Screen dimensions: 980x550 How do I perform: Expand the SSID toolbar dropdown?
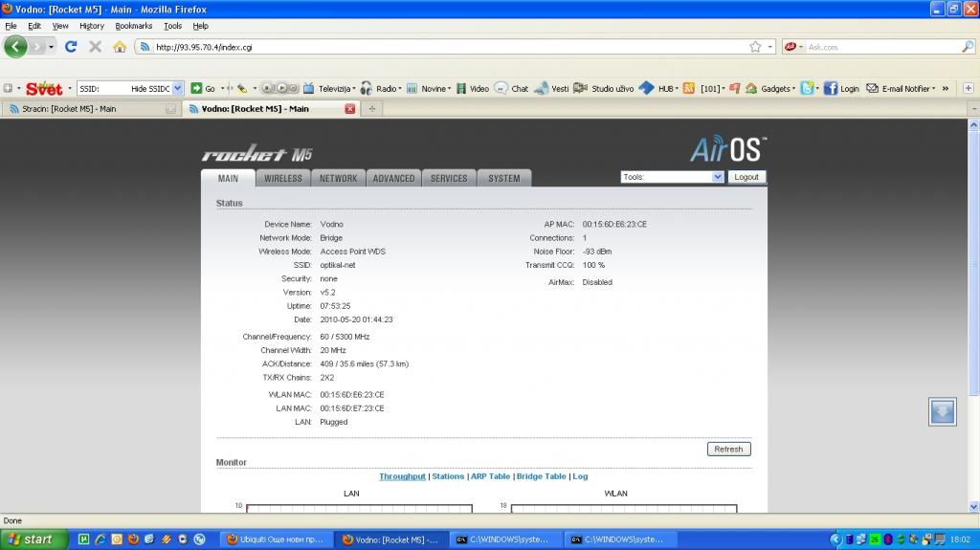point(177,88)
